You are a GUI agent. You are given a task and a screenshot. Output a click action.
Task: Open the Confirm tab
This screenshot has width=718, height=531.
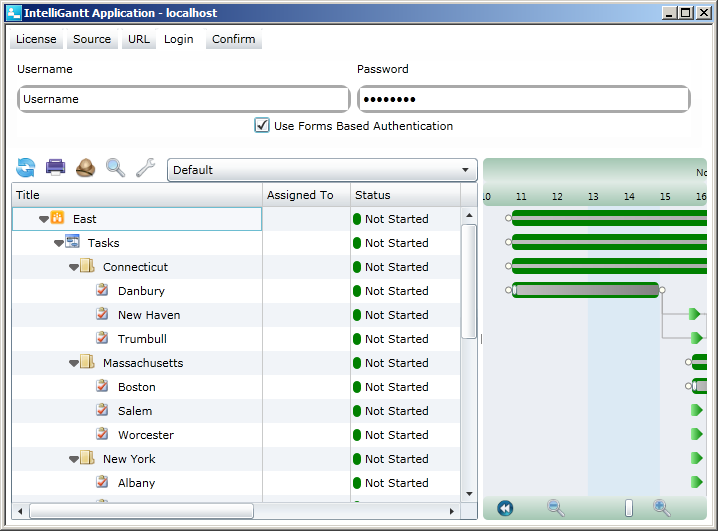pyautogui.click(x=234, y=39)
